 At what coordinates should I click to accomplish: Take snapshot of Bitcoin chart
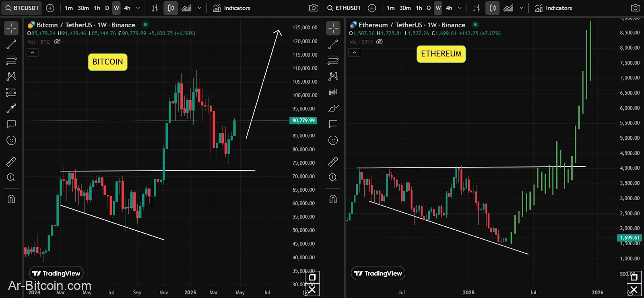(314, 8)
